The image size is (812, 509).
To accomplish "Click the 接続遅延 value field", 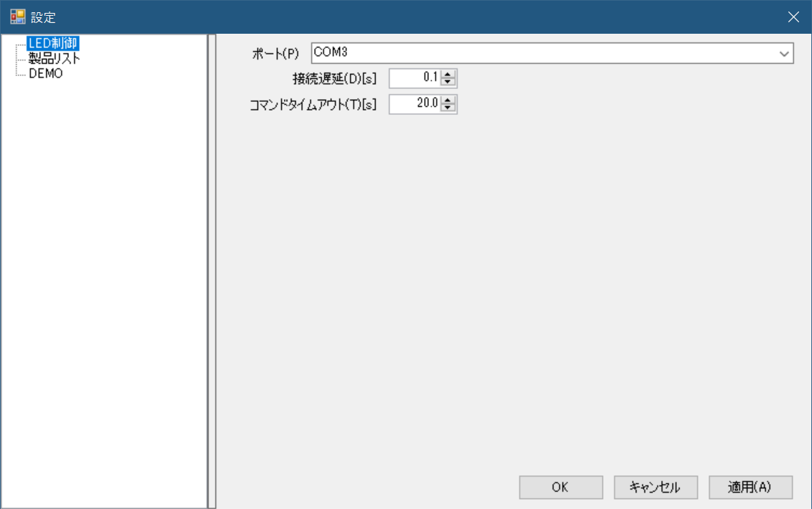I will [x=415, y=78].
